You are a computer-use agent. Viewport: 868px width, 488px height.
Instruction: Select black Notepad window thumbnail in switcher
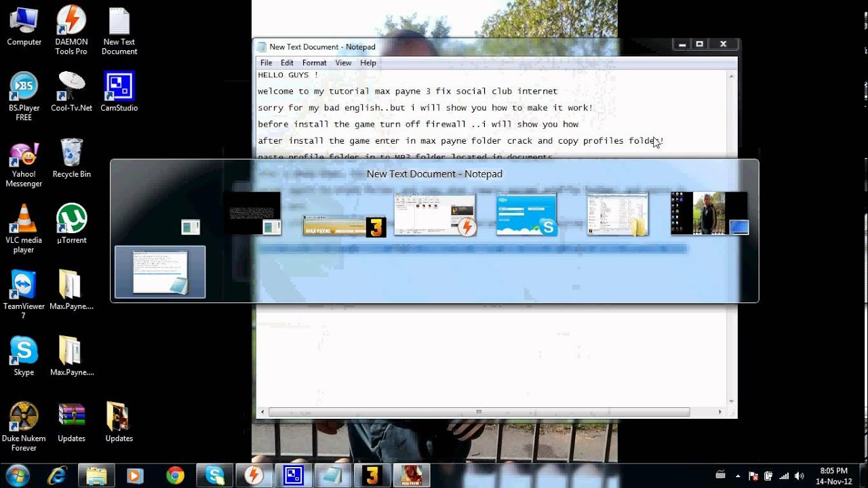tap(252, 213)
